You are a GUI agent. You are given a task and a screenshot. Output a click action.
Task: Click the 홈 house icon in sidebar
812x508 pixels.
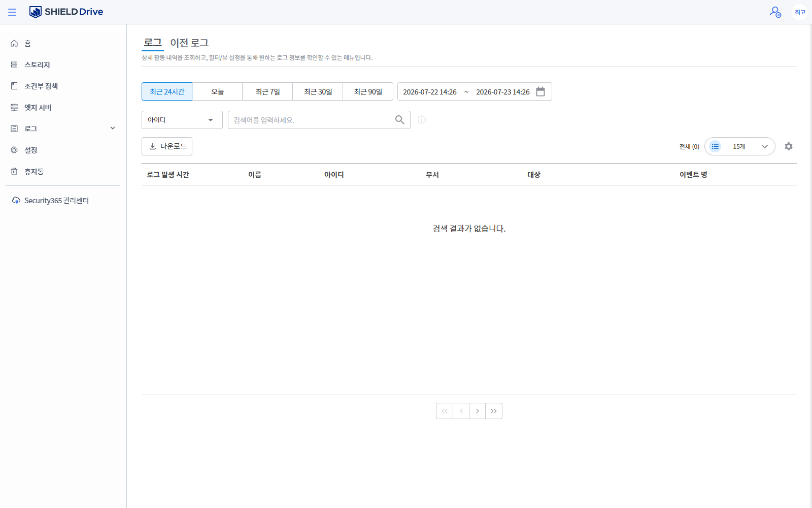tap(14, 43)
